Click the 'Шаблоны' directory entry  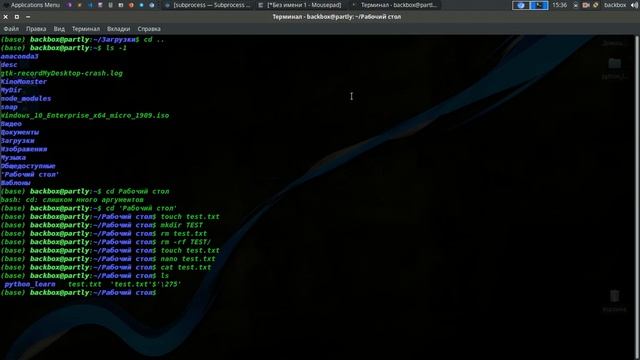[16, 183]
